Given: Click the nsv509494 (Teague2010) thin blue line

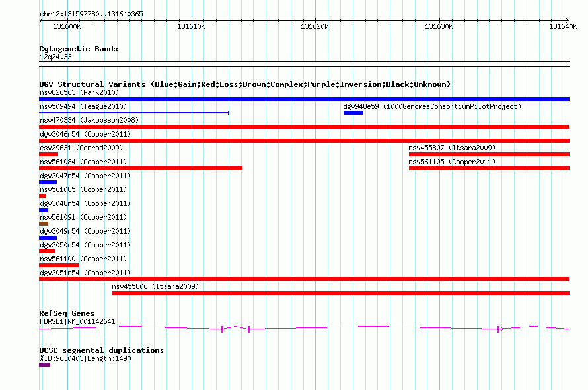Looking at the screenshot, I should pos(134,112).
